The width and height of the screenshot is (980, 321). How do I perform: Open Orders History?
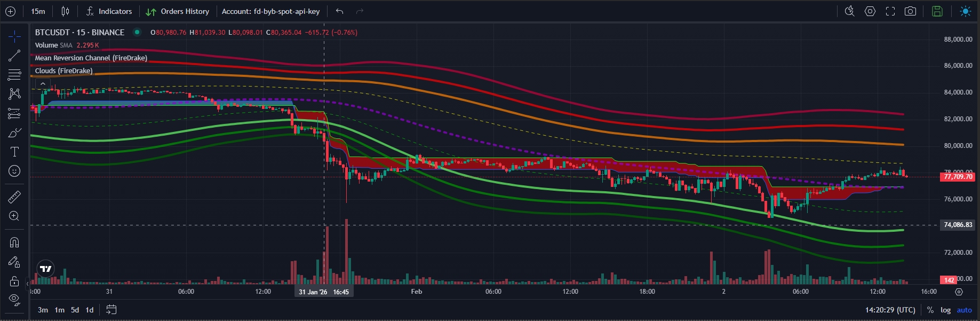[x=178, y=11]
